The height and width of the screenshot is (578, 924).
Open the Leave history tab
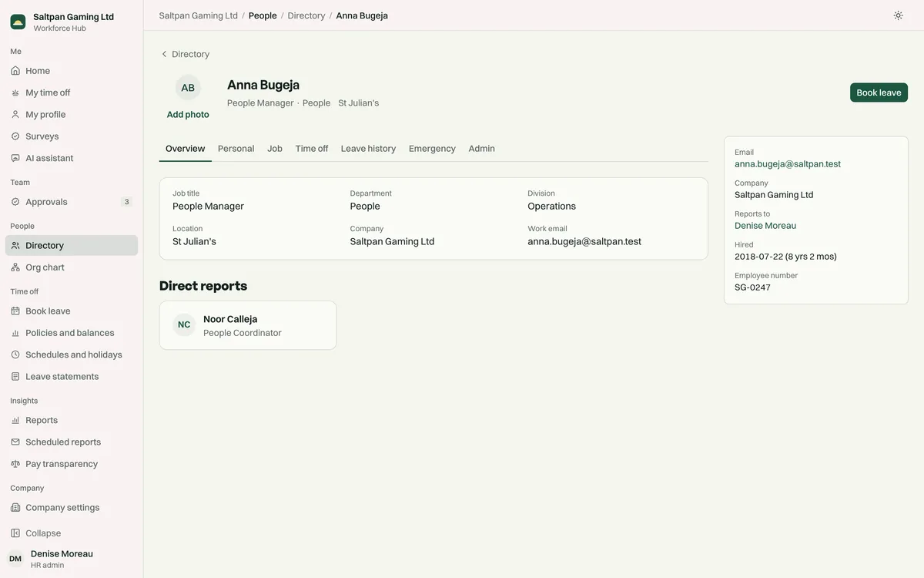(x=369, y=149)
